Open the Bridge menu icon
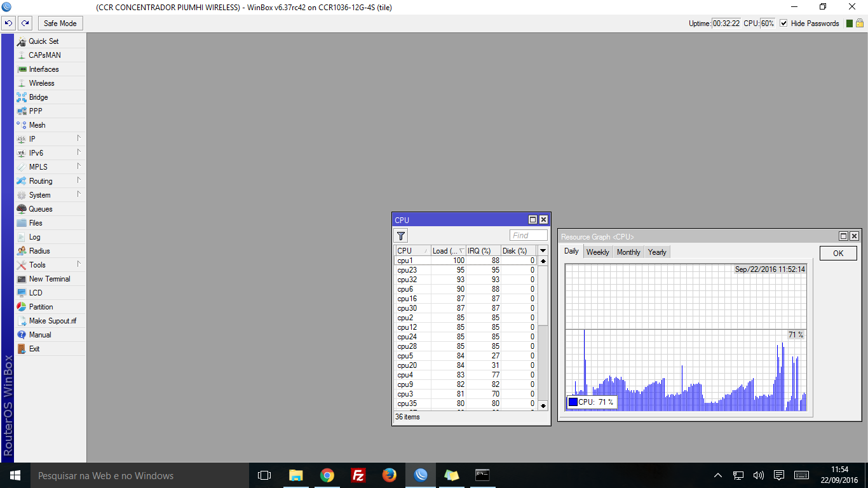Viewport: 868px width, 488px height. (x=22, y=97)
